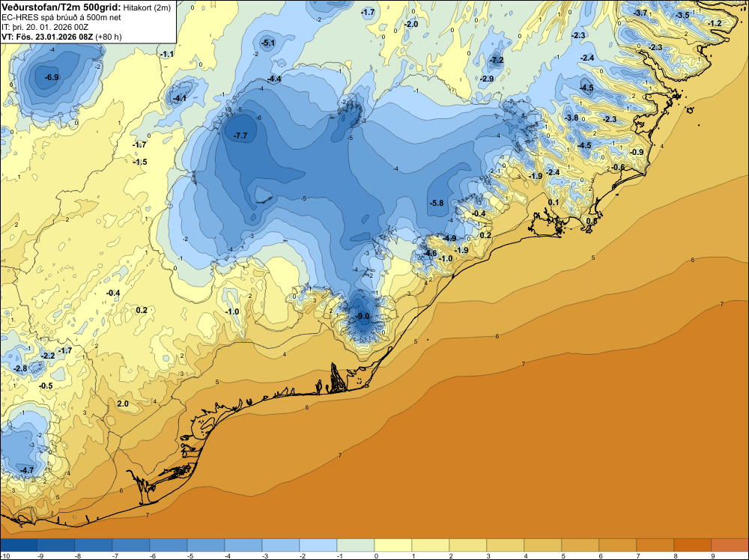Click the -1.2 temperature label

click(715, 23)
